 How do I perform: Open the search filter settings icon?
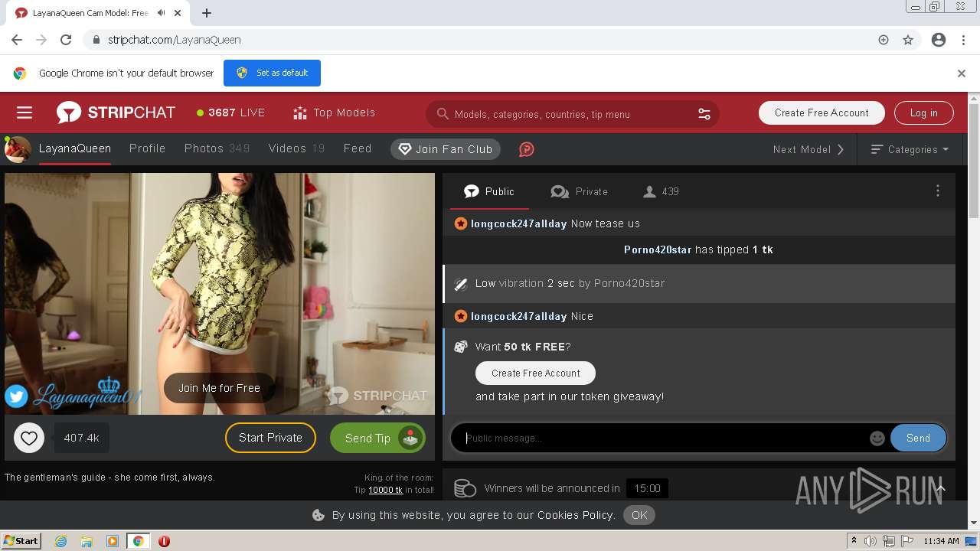click(x=704, y=114)
